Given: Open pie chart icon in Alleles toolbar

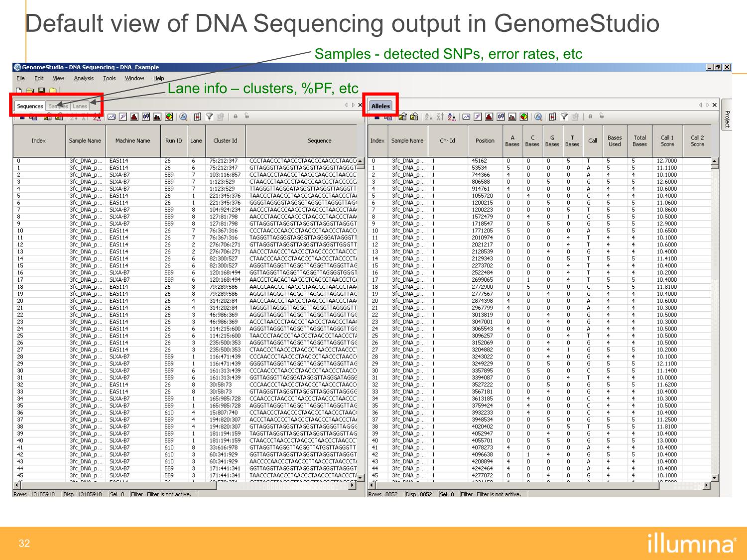Looking at the screenshot, I should tap(524, 117).
